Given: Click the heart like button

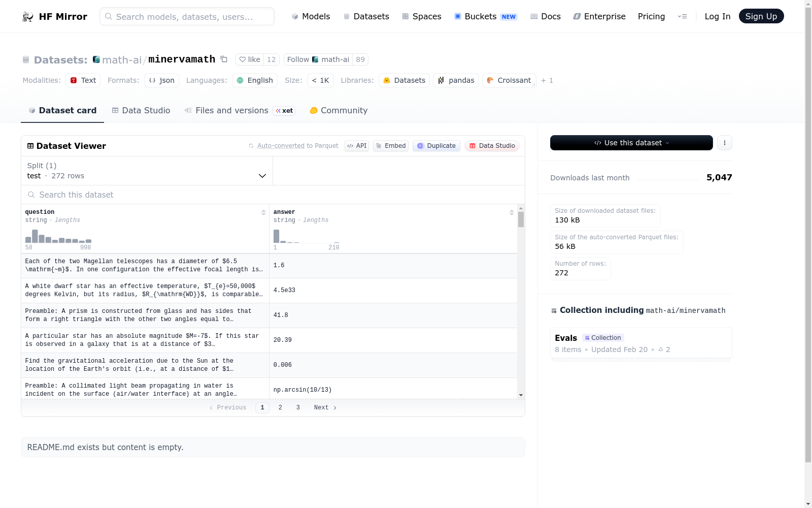Looking at the screenshot, I should point(250,59).
